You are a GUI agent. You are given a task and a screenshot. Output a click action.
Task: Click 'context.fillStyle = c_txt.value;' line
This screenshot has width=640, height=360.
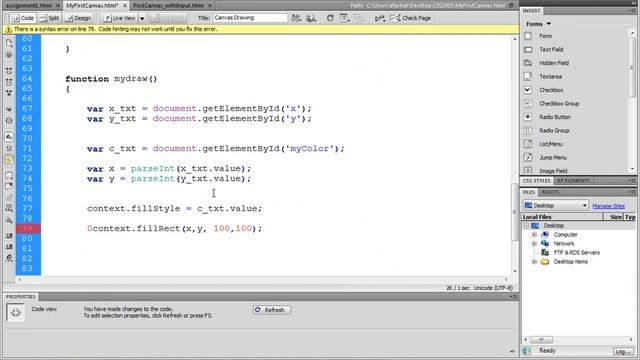click(x=174, y=209)
